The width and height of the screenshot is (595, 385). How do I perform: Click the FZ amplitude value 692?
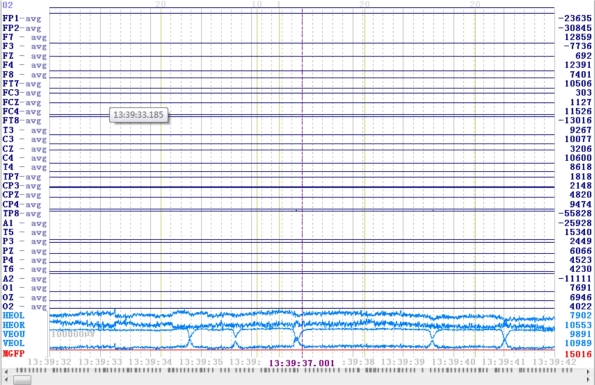point(583,56)
